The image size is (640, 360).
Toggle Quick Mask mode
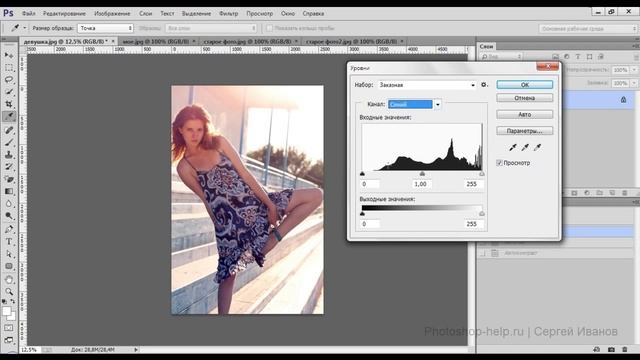click(x=9, y=328)
